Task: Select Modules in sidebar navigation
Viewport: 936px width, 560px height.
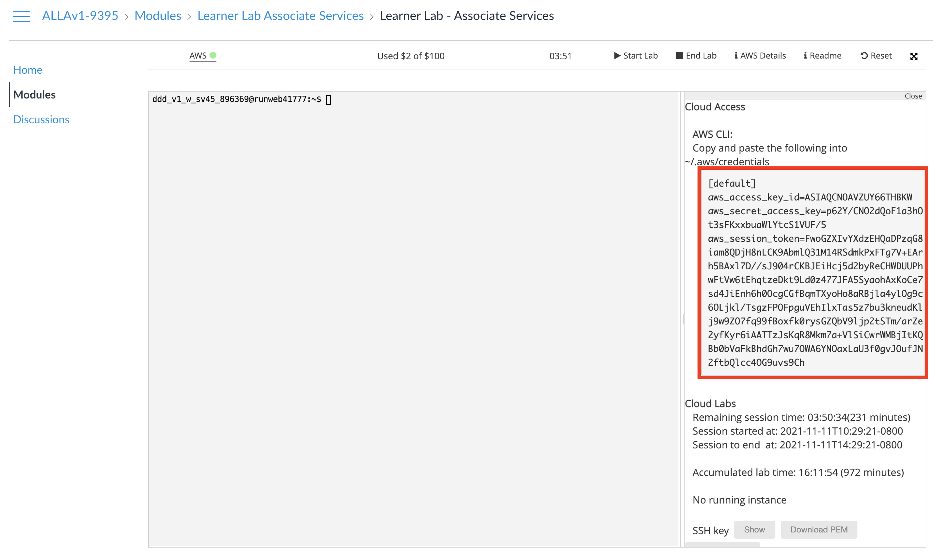Action: (34, 94)
